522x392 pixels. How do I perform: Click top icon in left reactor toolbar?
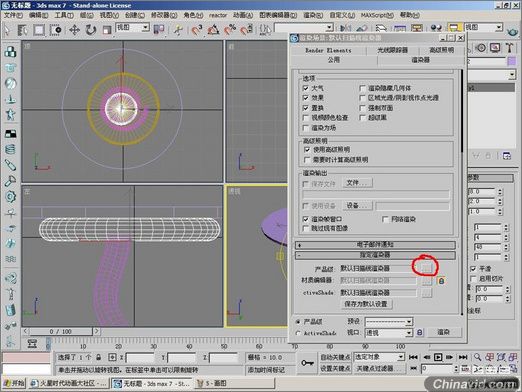click(x=11, y=52)
